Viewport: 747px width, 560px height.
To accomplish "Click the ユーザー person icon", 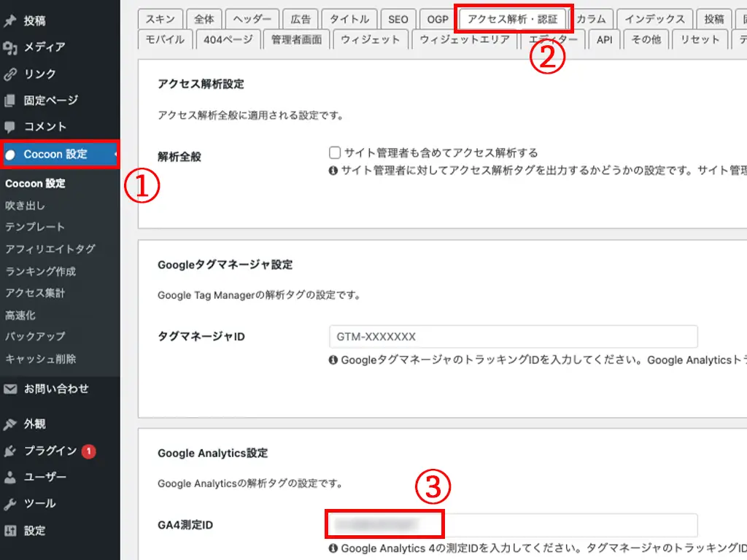I will (x=10, y=477).
